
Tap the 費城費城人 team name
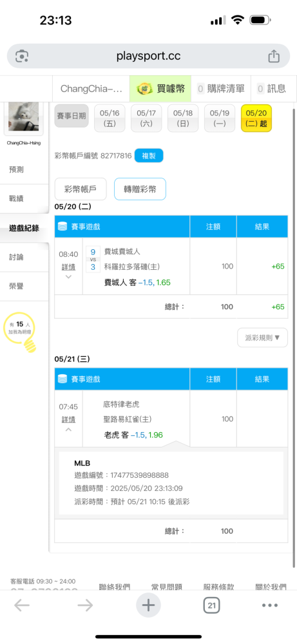122,251
